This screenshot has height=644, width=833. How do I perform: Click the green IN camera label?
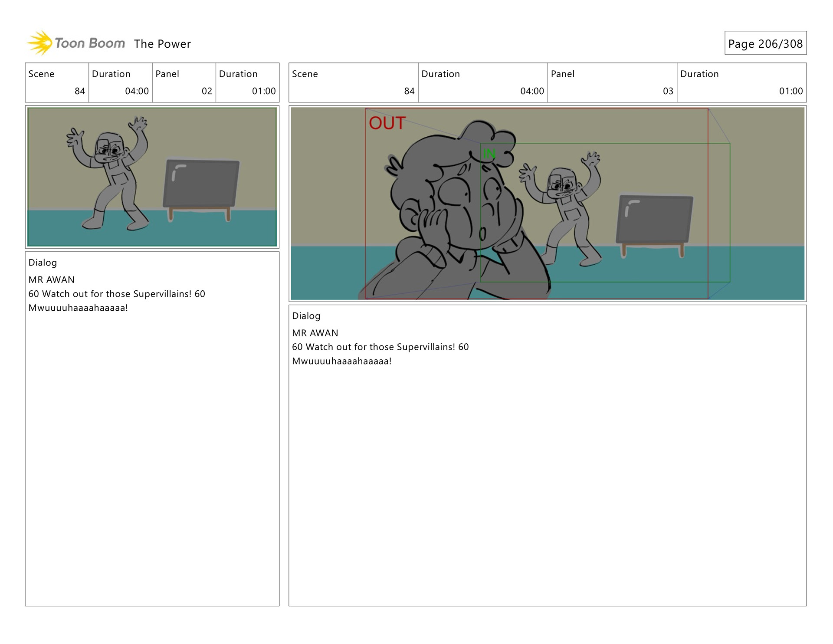[489, 154]
